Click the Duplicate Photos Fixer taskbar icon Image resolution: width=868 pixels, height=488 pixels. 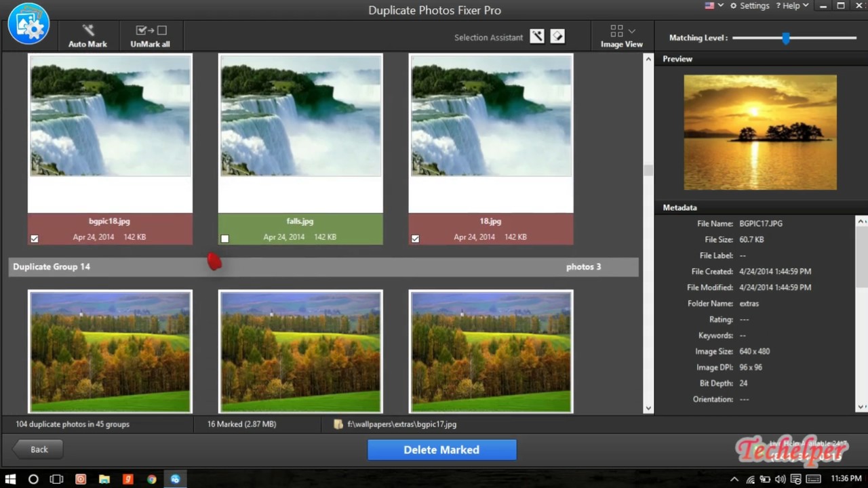click(175, 479)
